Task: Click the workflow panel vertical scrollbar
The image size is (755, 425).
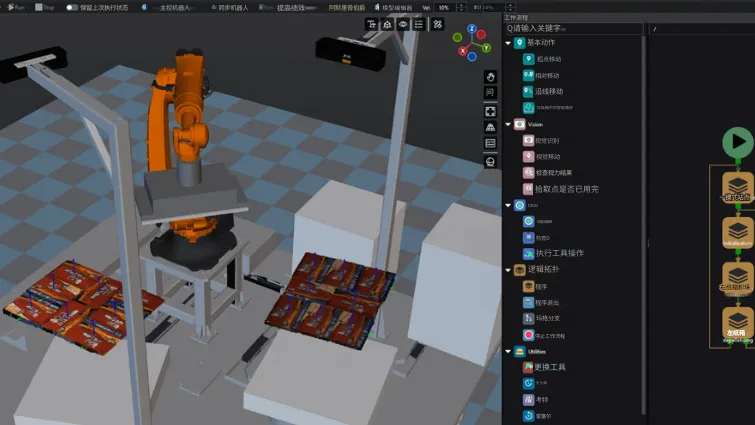Action: pyautogui.click(x=644, y=224)
